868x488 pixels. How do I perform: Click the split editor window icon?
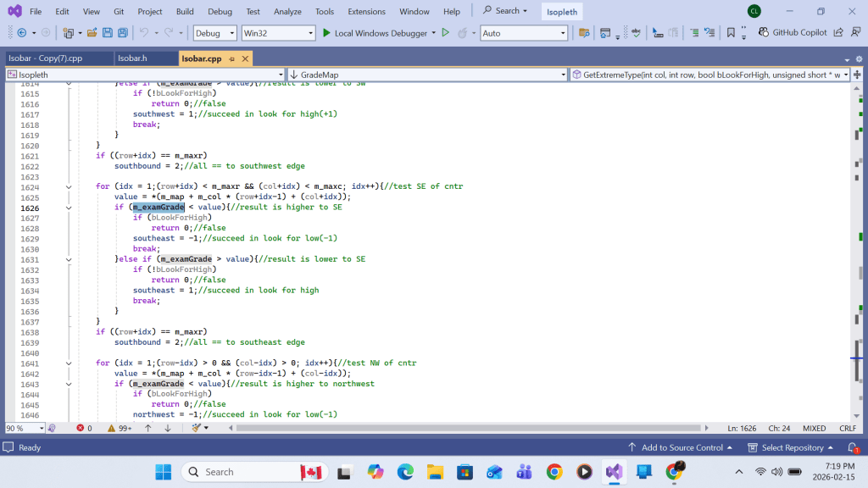click(x=858, y=75)
